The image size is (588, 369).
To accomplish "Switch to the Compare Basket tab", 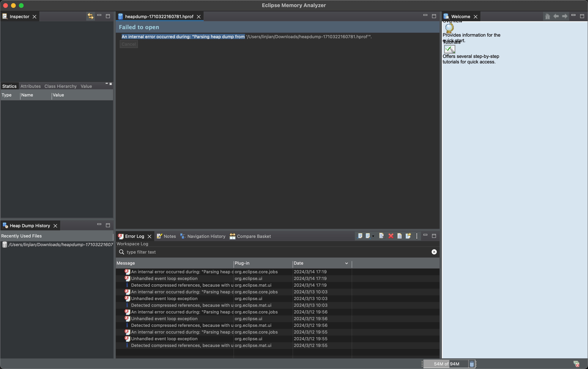I will 250,236.
